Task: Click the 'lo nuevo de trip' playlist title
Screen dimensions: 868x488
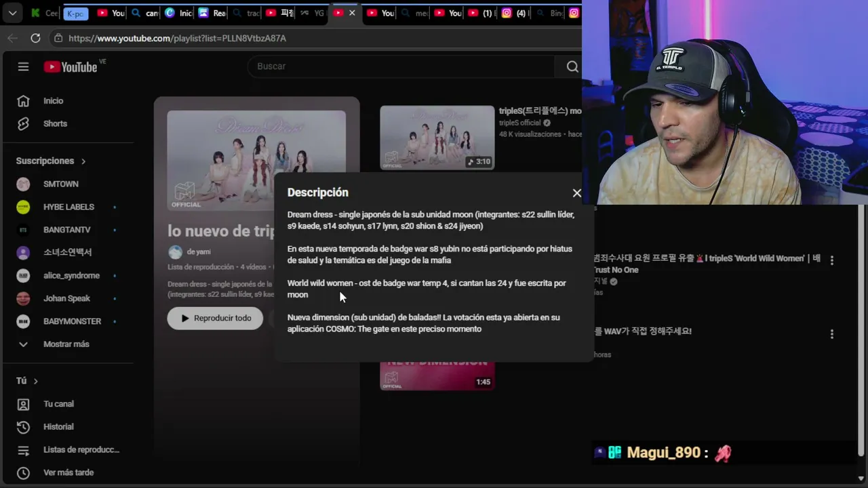Action: tap(221, 231)
